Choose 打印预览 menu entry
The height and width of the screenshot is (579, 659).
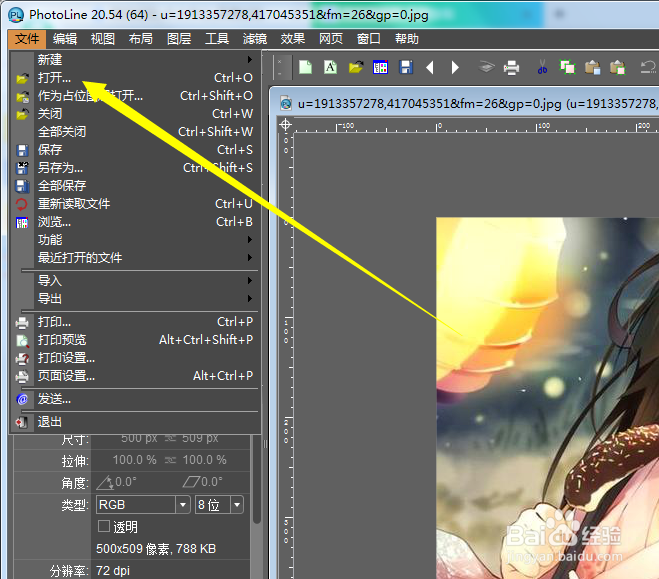pos(134,340)
